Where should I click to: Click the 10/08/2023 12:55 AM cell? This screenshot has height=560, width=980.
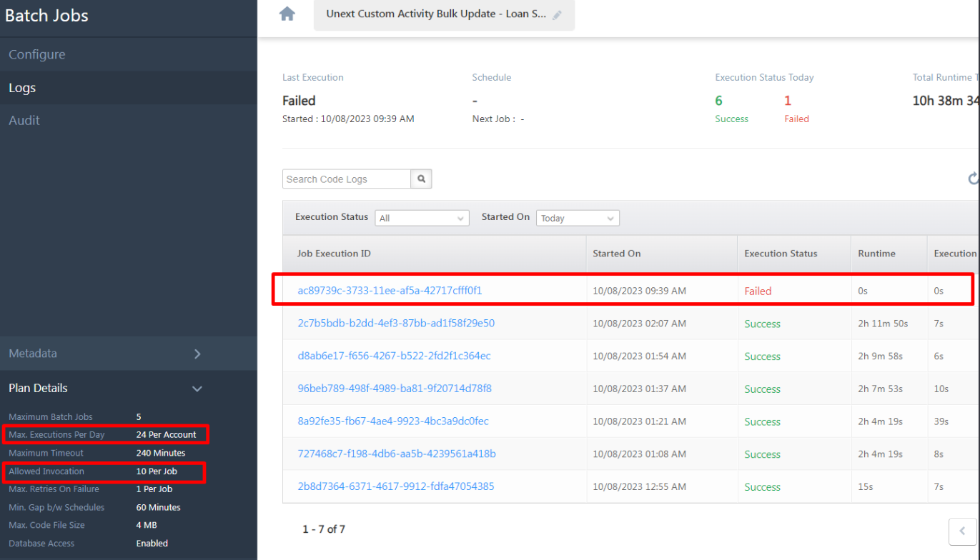[x=639, y=487]
